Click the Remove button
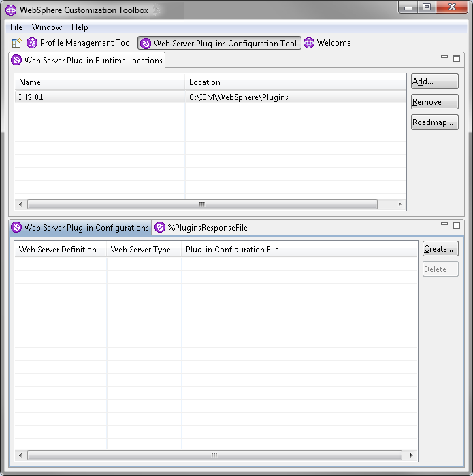 point(435,102)
